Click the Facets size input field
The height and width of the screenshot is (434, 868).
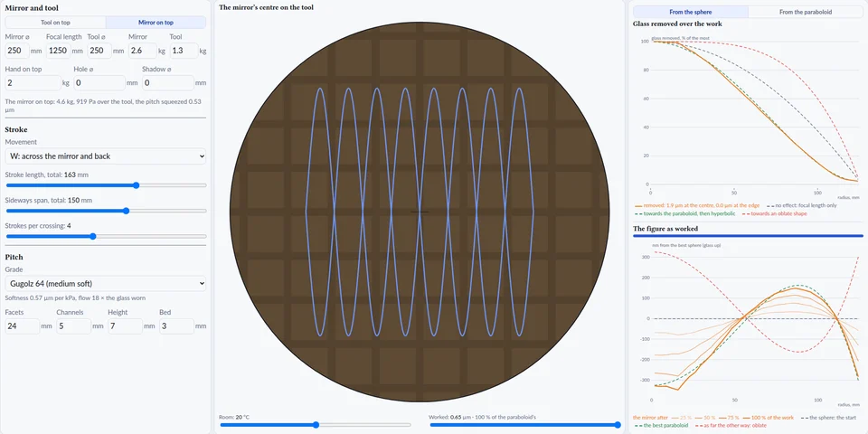(x=22, y=326)
